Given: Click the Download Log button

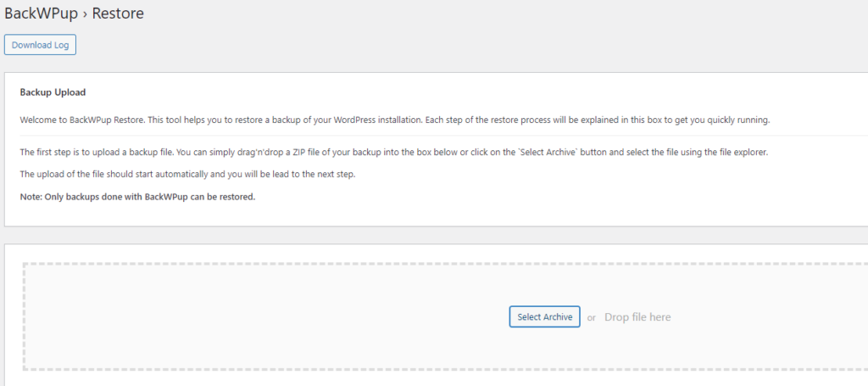Looking at the screenshot, I should point(40,45).
